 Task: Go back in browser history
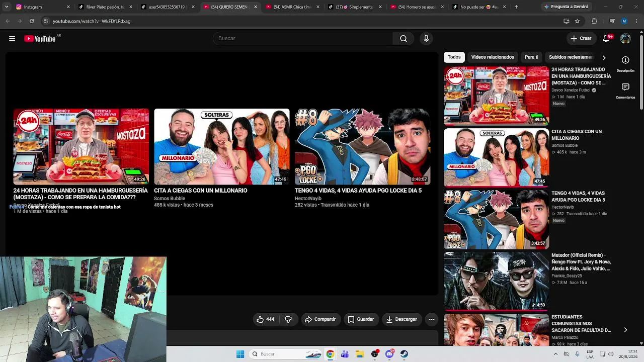[8, 21]
